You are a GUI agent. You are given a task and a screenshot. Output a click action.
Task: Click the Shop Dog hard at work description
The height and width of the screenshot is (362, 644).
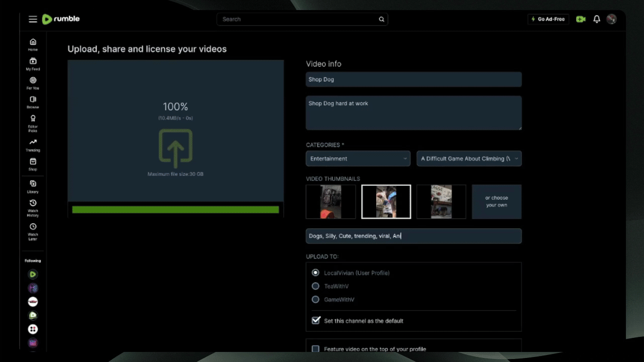pyautogui.click(x=413, y=113)
